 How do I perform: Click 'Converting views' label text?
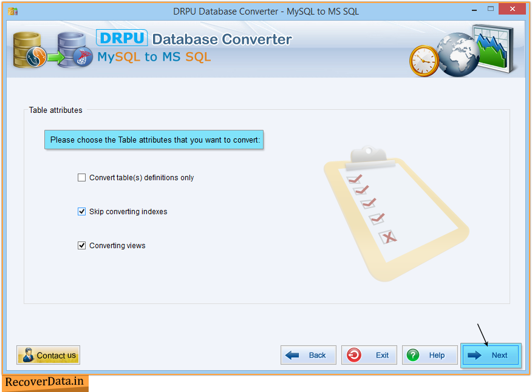[117, 246]
